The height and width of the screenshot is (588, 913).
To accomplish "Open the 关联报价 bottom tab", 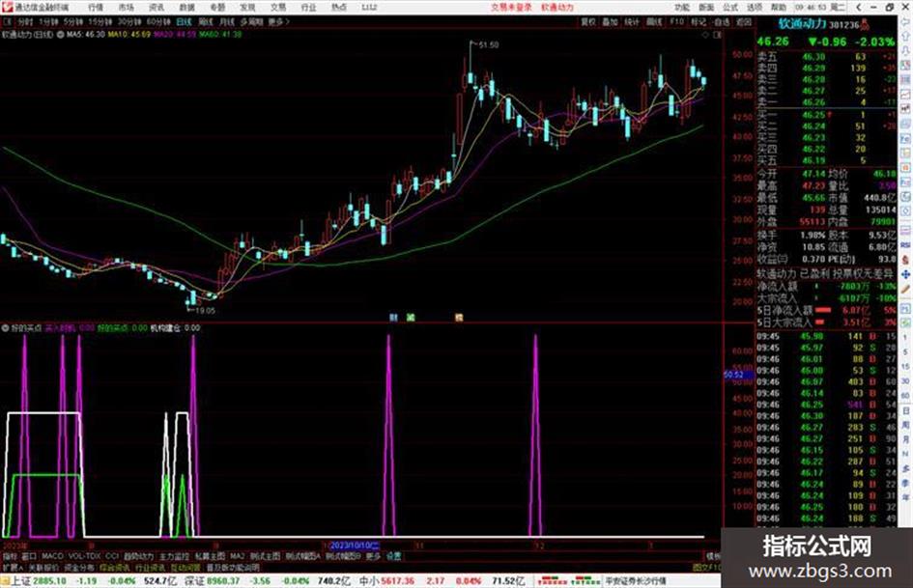I will tap(43, 568).
